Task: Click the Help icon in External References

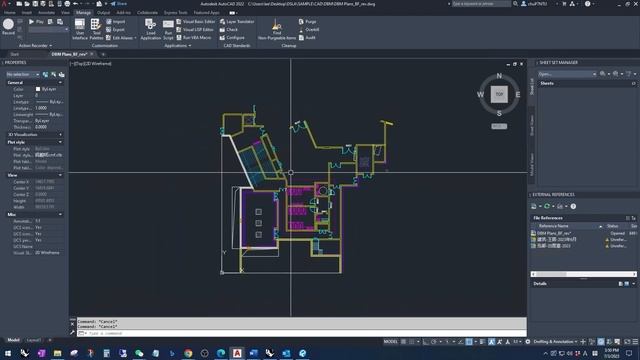Action: (573, 207)
